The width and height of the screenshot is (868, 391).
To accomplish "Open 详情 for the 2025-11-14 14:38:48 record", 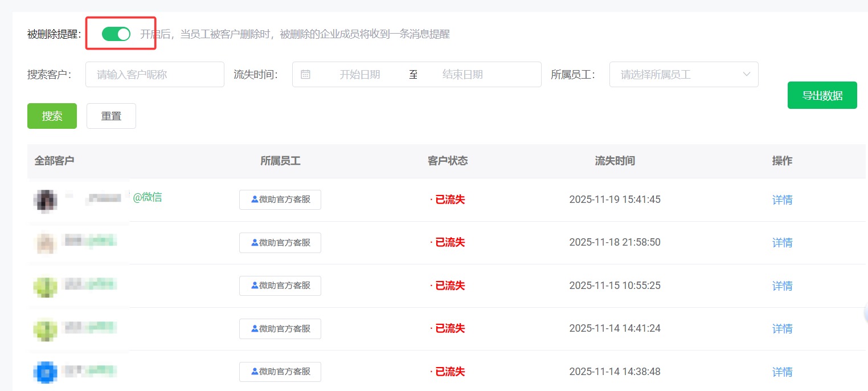I will pyautogui.click(x=782, y=372).
